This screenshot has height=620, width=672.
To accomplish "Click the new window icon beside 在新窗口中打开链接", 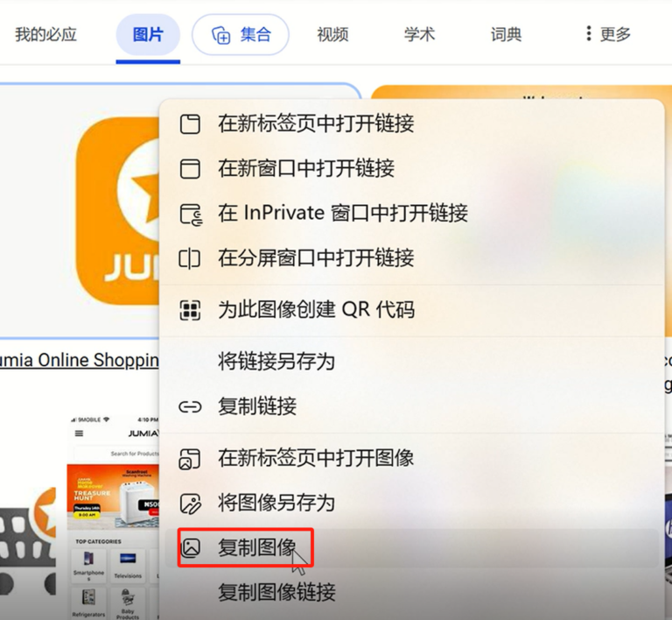I will (190, 168).
